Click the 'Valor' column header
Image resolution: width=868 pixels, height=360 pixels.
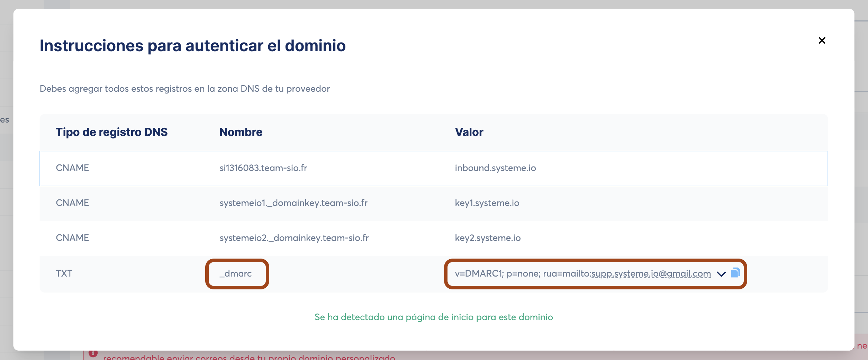pyautogui.click(x=469, y=132)
